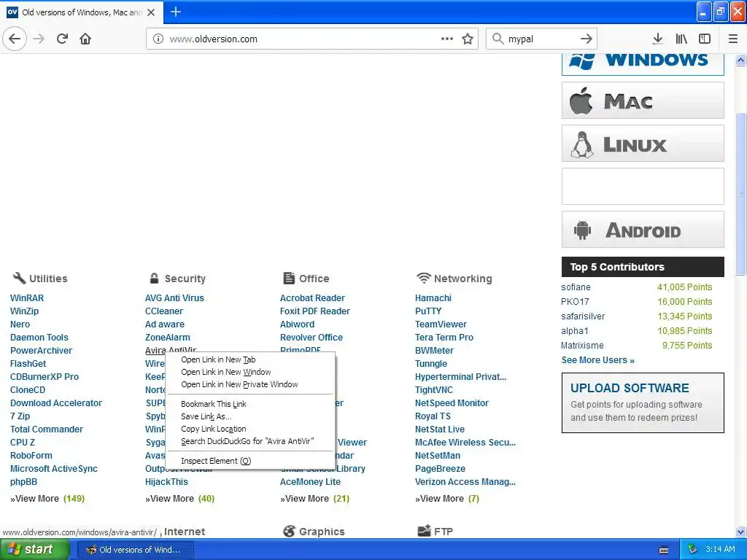The height and width of the screenshot is (560, 747).
Task: Click the taskbar Old versions of Wind... button
Action: pos(134,550)
